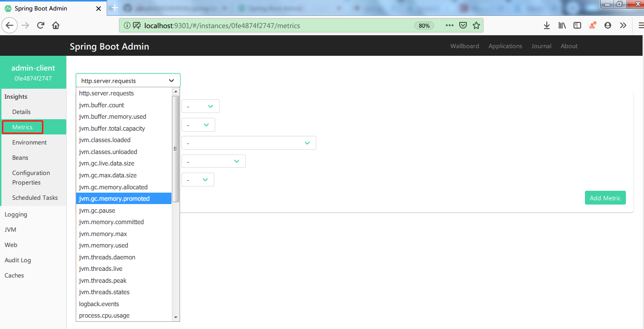Open the first tag filter dropdown

click(201, 107)
